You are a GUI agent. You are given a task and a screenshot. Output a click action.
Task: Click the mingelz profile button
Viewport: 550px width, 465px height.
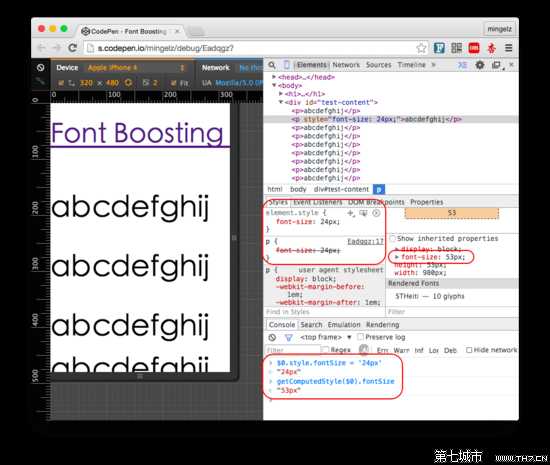point(500,29)
